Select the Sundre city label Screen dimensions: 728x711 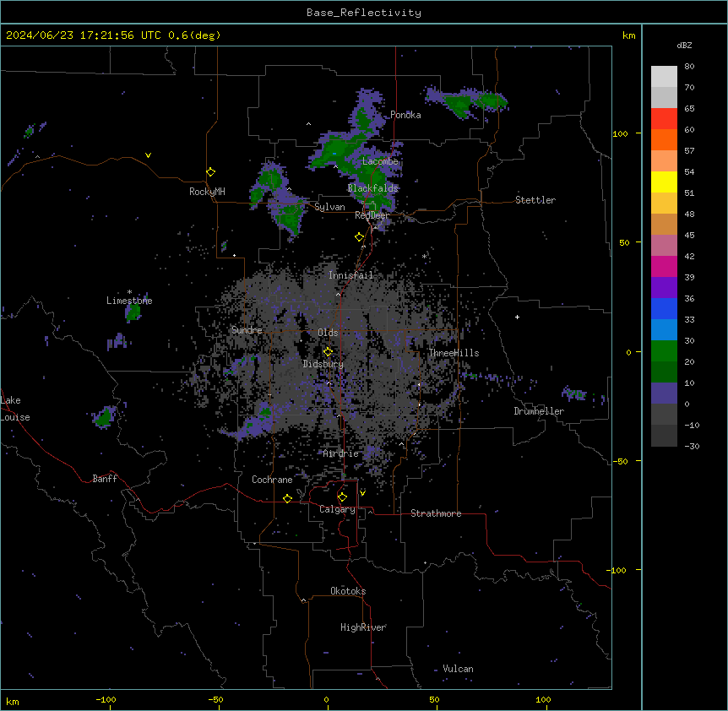point(247,330)
